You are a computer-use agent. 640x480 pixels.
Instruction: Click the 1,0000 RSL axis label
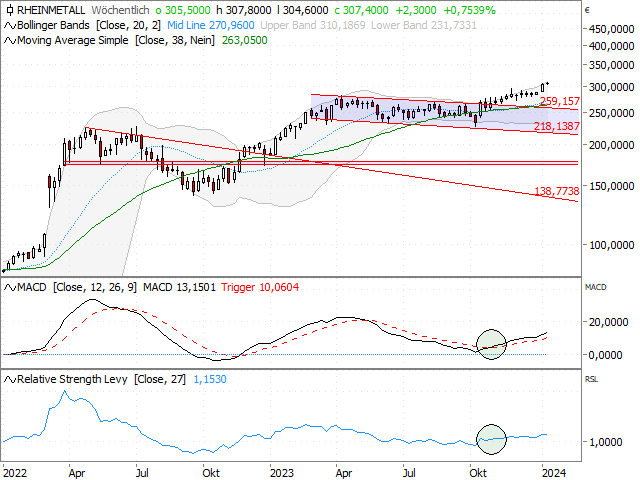click(606, 442)
